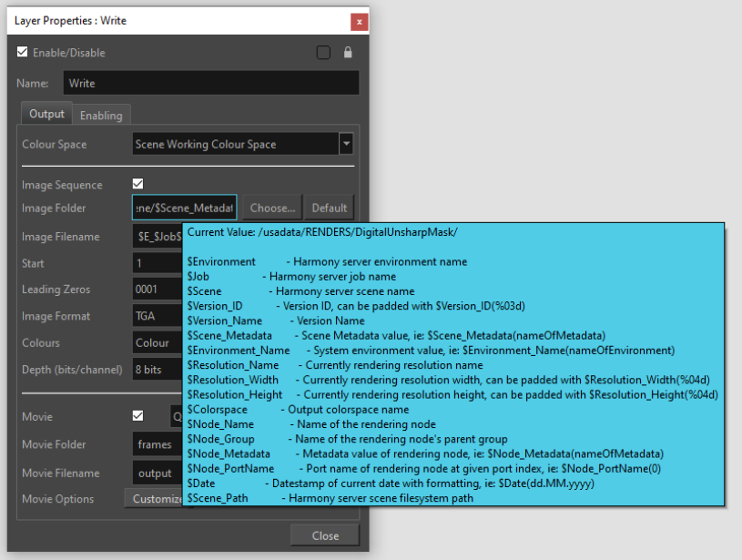Image resolution: width=742 pixels, height=560 pixels.
Task: Click the $Date entry in the tooltip
Action: [391, 484]
